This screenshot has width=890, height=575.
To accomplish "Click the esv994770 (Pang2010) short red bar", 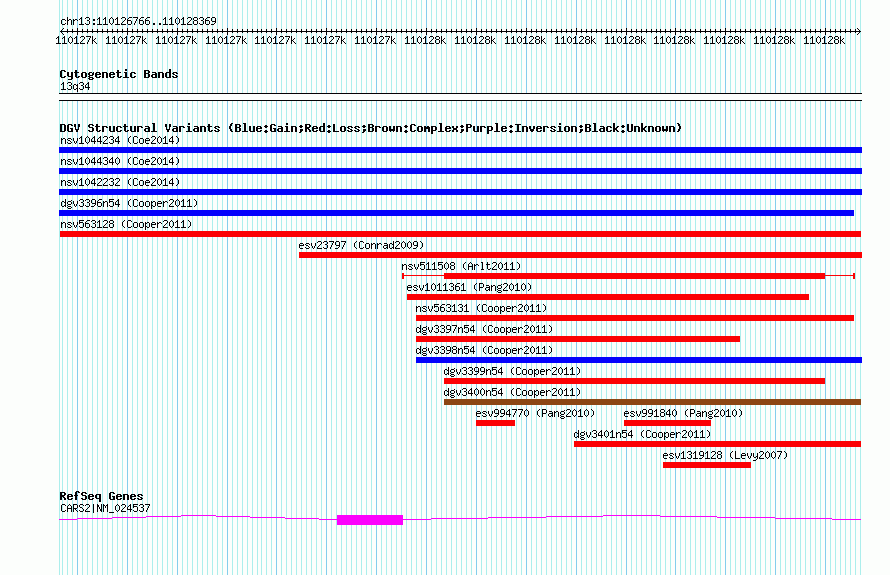I will click(x=496, y=423).
